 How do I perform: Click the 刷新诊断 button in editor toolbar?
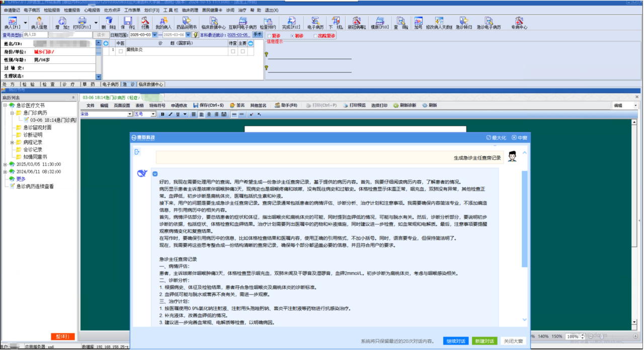(405, 105)
